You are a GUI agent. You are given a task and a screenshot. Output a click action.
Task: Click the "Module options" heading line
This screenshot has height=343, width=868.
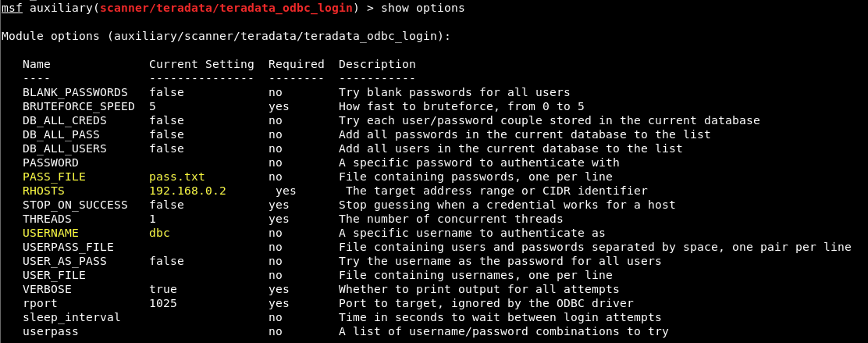(226, 36)
